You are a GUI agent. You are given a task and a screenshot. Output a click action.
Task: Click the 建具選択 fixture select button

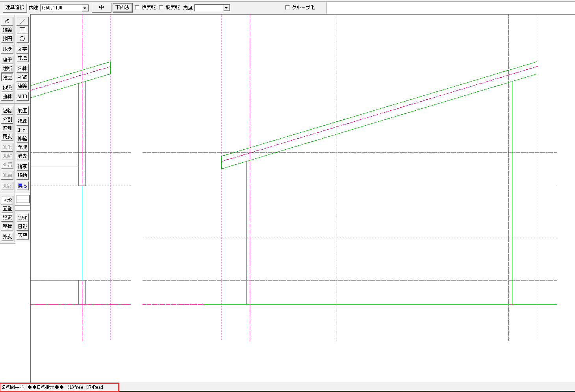(x=15, y=7)
